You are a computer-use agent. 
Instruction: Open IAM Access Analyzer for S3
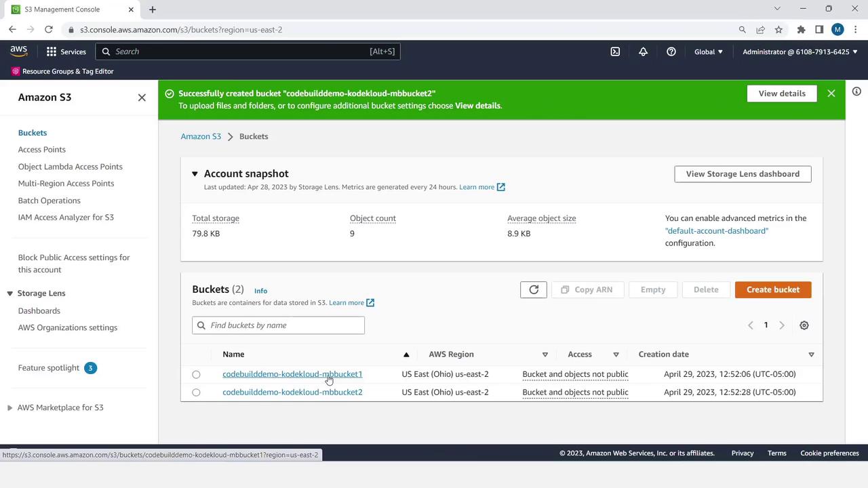click(x=66, y=218)
